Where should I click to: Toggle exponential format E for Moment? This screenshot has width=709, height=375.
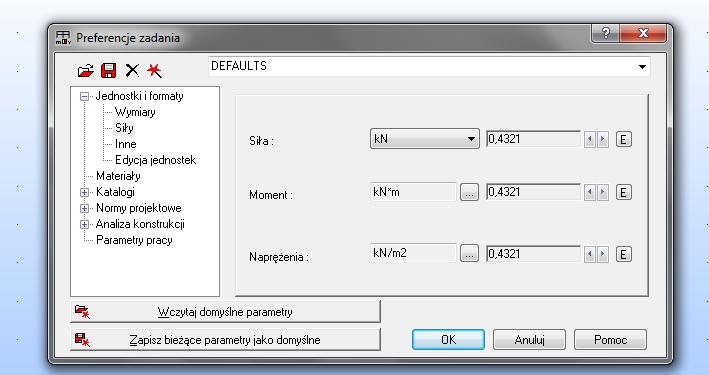pyautogui.click(x=623, y=193)
